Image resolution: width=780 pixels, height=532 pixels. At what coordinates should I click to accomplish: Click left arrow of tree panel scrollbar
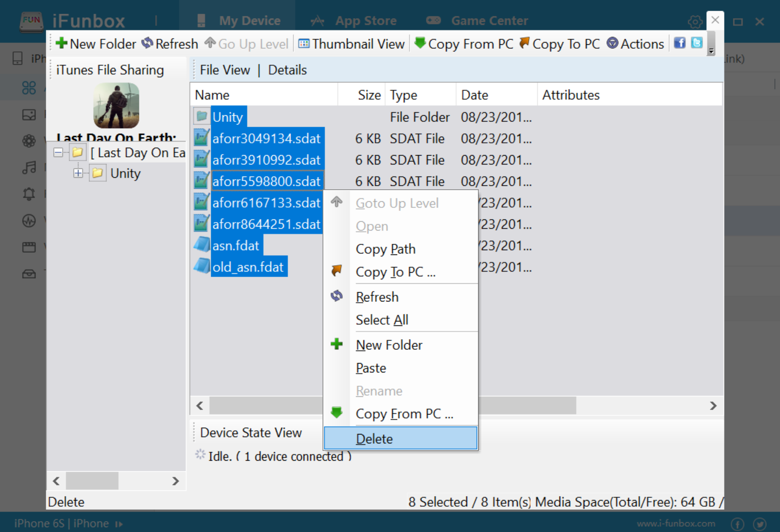56,481
